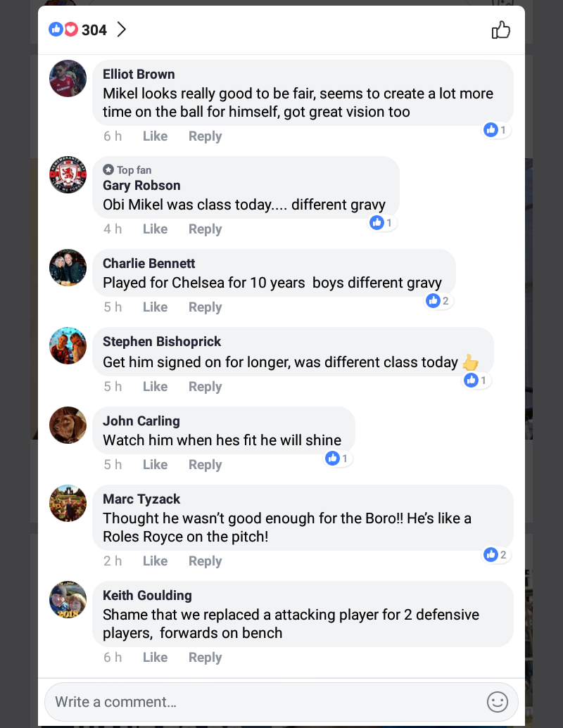This screenshot has width=563, height=728.
Task: Open Charlie Bennett's profile name link
Action: click(149, 264)
